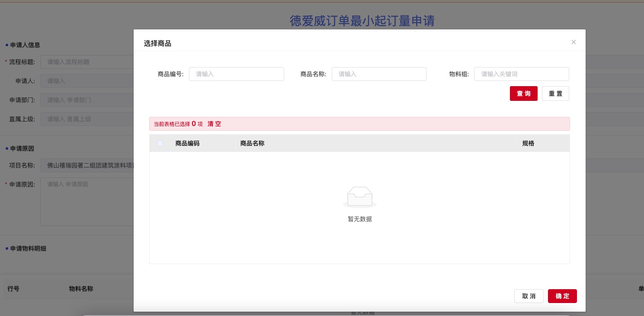Image resolution: width=644 pixels, height=316 pixels.
Task: Toggle the select-all checkbox in table header
Action: pyautogui.click(x=160, y=143)
